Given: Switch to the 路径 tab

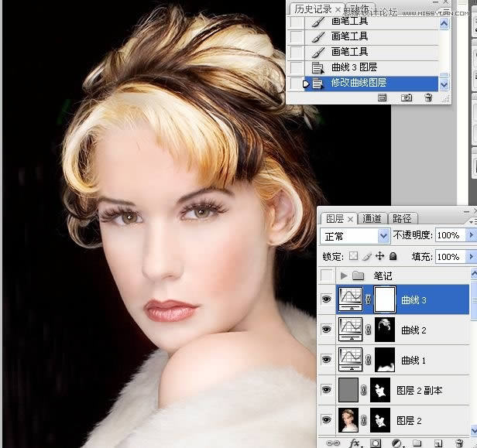Looking at the screenshot, I should tap(402, 219).
